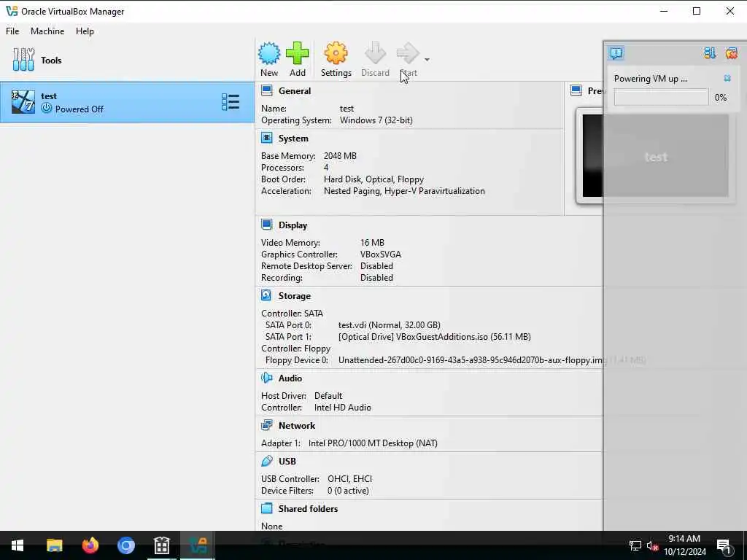Open the Chromium browser taskbar icon

coord(125,545)
